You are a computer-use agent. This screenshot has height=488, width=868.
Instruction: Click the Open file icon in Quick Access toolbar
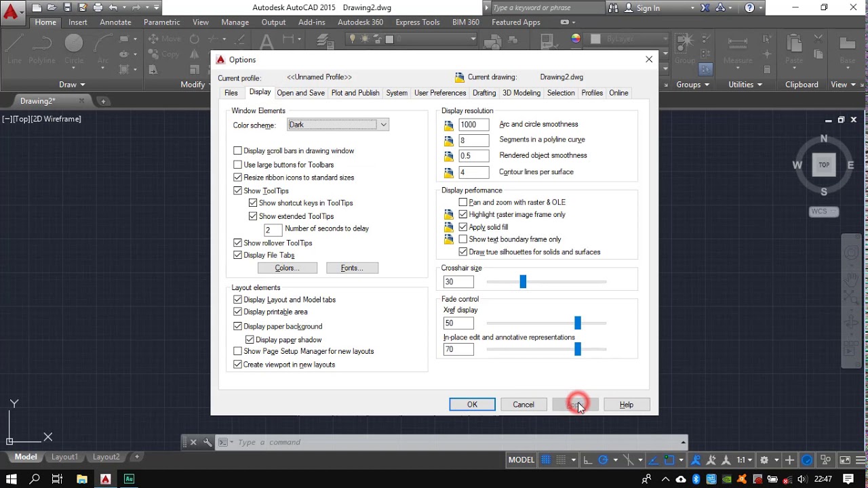(x=52, y=8)
